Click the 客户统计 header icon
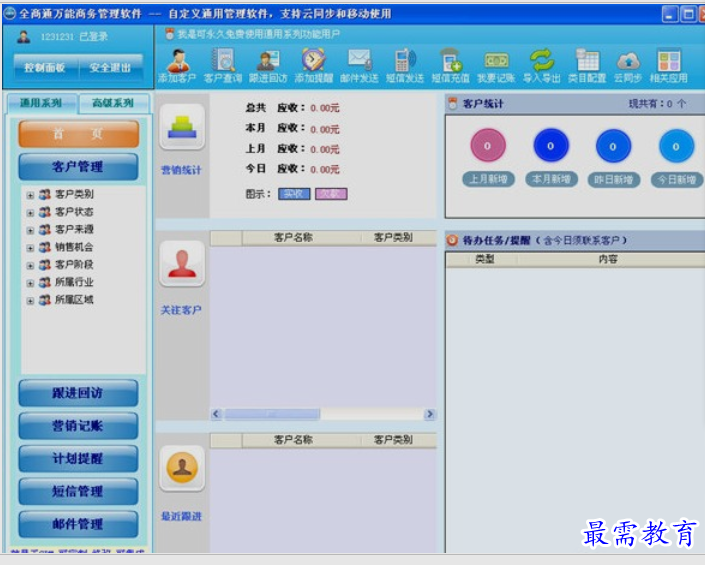This screenshot has width=705, height=565. coord(453,104)
